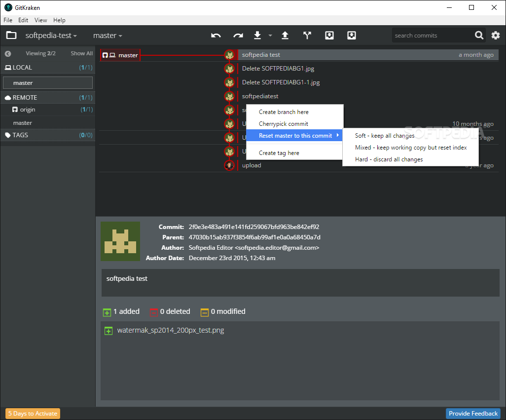Expand the TAGS section
The height and width of the screenshot is (420, 506).
(x=48, y=135)
